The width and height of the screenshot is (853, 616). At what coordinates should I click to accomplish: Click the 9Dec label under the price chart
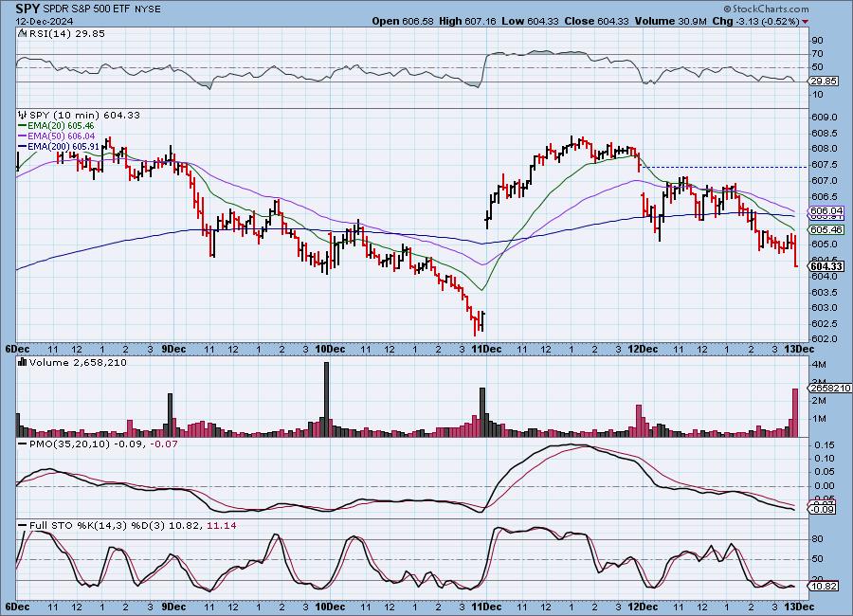tap(173, 349)
